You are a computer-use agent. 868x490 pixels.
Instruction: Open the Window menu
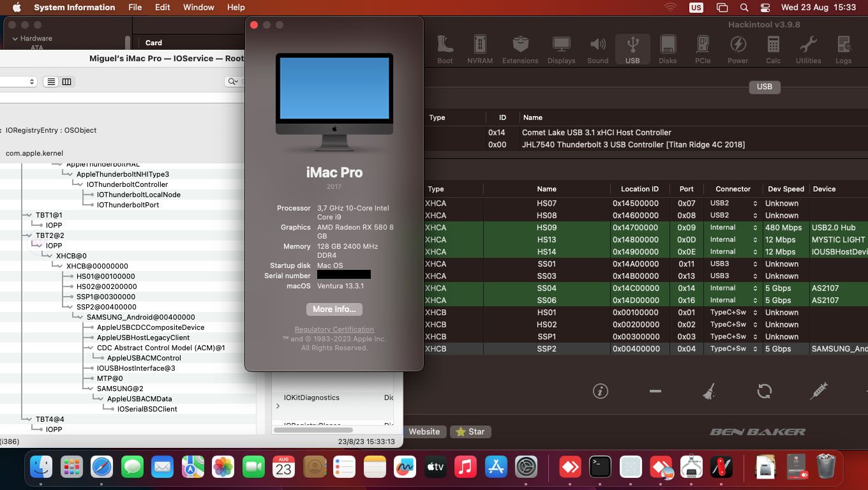click(198, 8)
